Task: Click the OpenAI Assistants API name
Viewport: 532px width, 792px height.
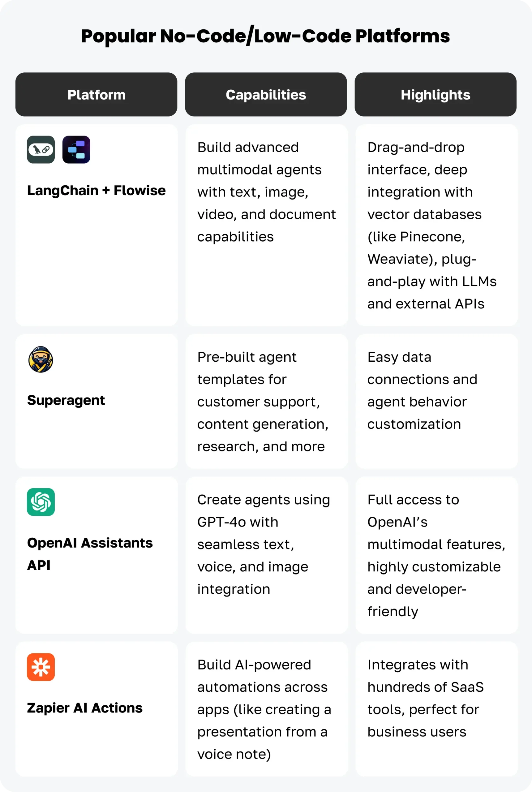Action: tap(90, 553)
